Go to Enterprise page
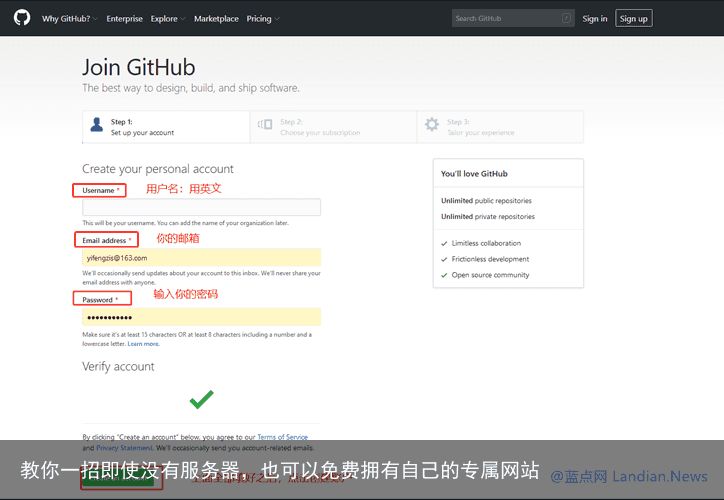 click(x=124, y=19)
